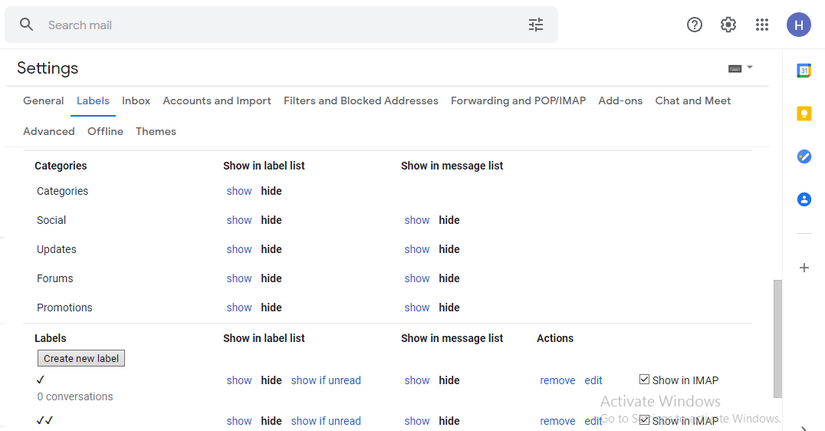Open search filter options icon
The image size is (825, 431).
pos(536,25)
